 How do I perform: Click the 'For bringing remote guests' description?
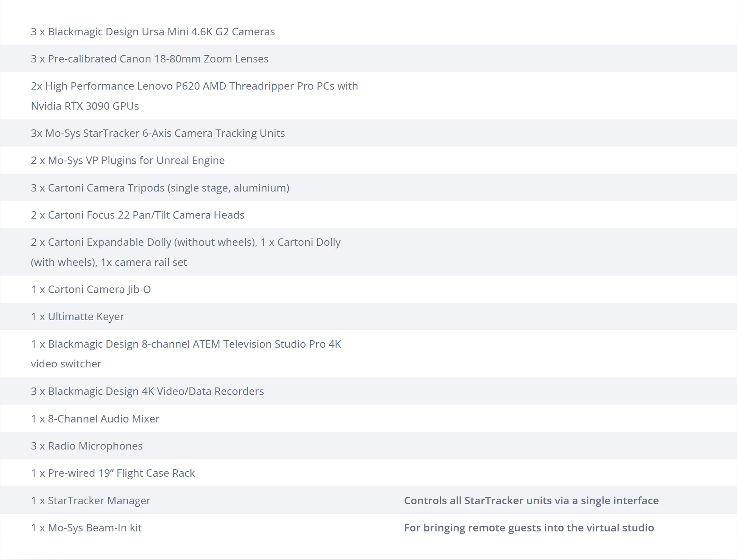[529, 528]
